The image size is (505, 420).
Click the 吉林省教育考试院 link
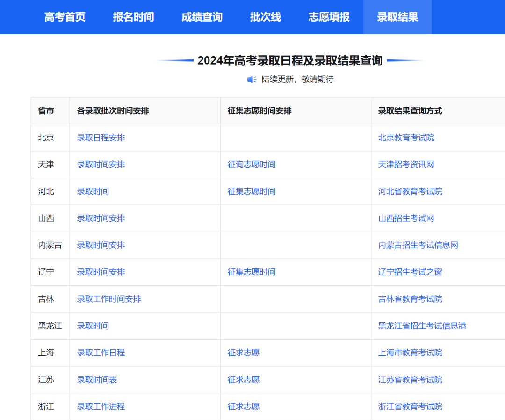tap(409, 299)
